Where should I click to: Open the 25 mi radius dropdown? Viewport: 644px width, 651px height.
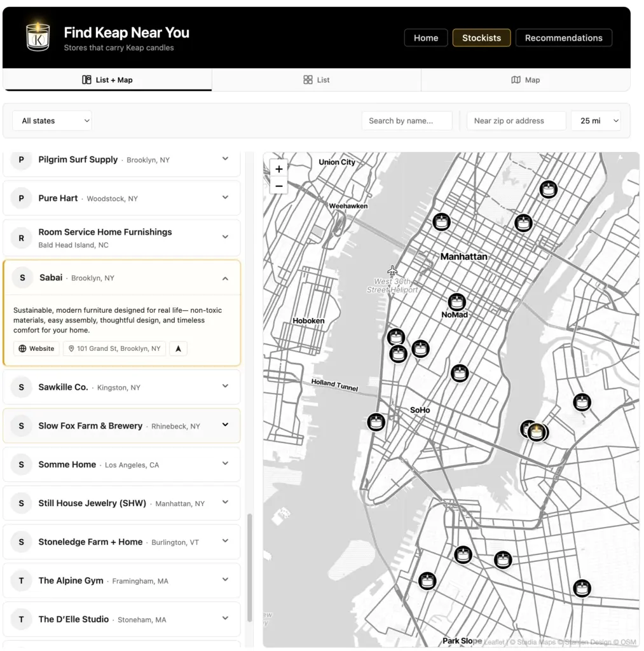click(596, 121)
